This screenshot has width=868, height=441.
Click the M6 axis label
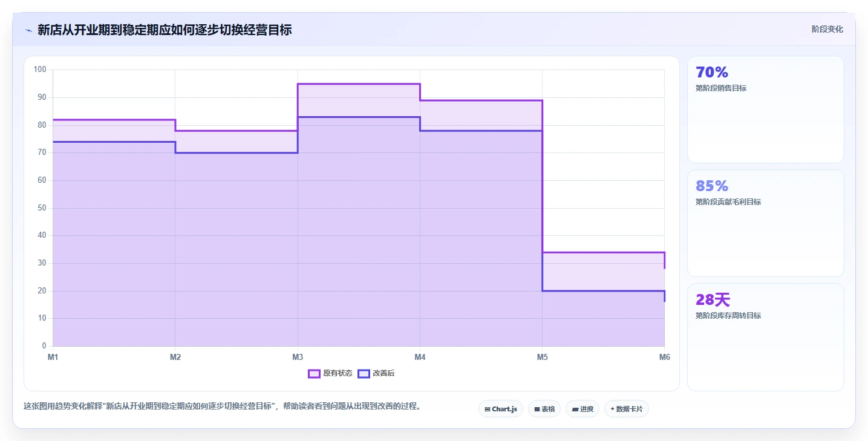[x=664, y=358]
